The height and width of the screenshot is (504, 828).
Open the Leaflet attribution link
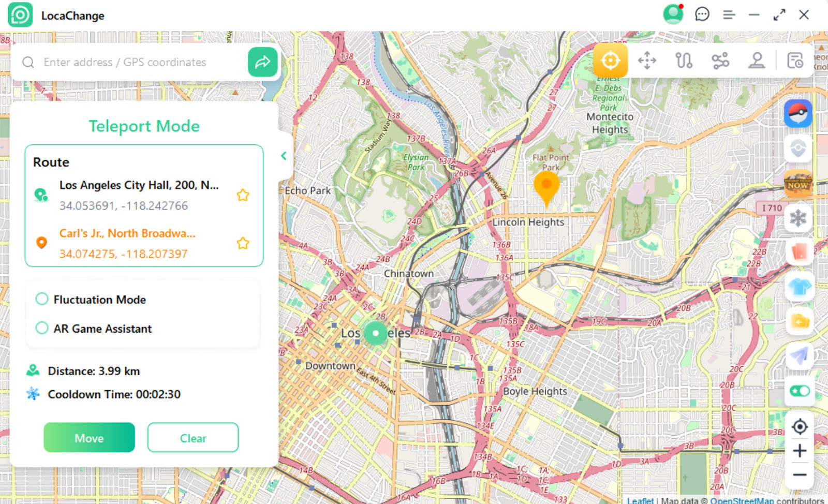tap(640, 500)
